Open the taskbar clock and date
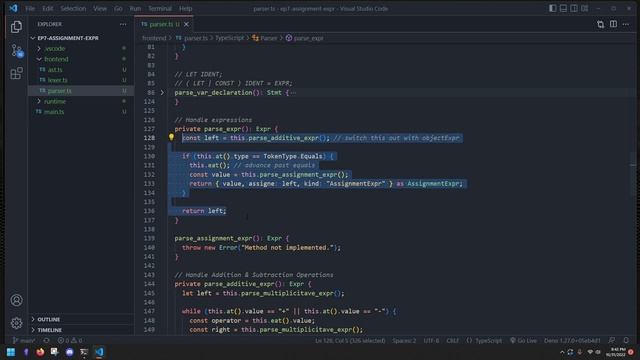Screen dimensions: 640x360 tap(616, 352)
